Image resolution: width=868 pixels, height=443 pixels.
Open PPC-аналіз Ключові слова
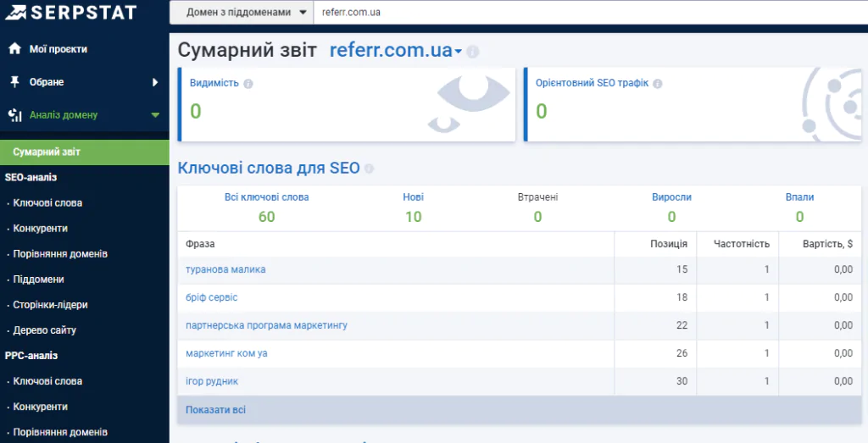(x=47, y=381)
